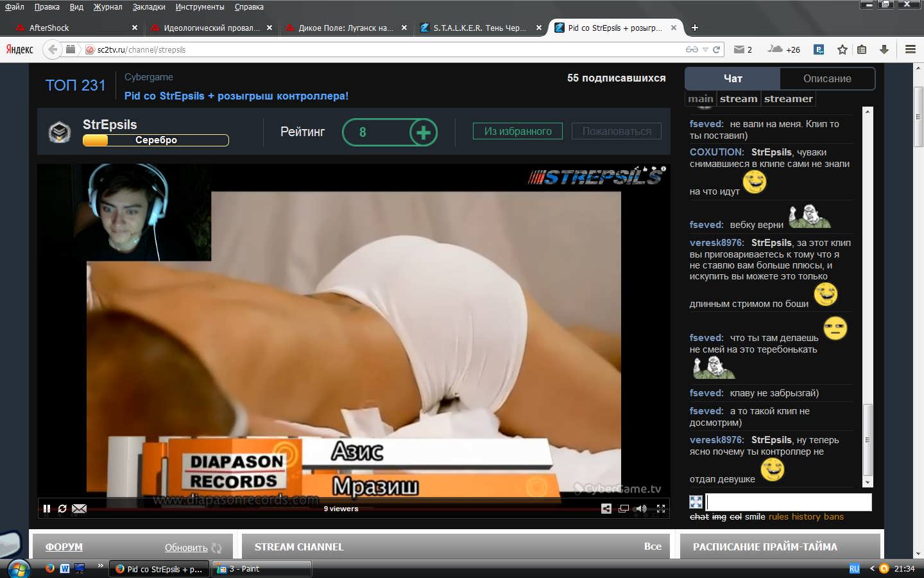Reload the stream player with the refresh icon

62,509
